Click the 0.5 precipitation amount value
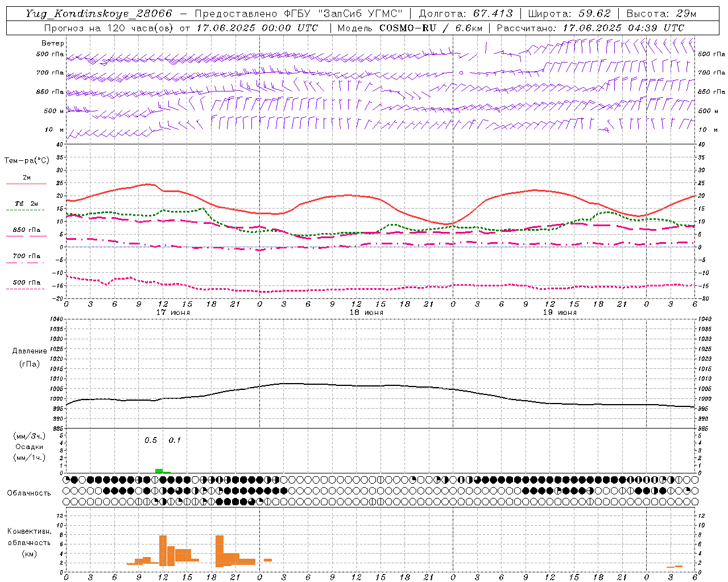 151,440
